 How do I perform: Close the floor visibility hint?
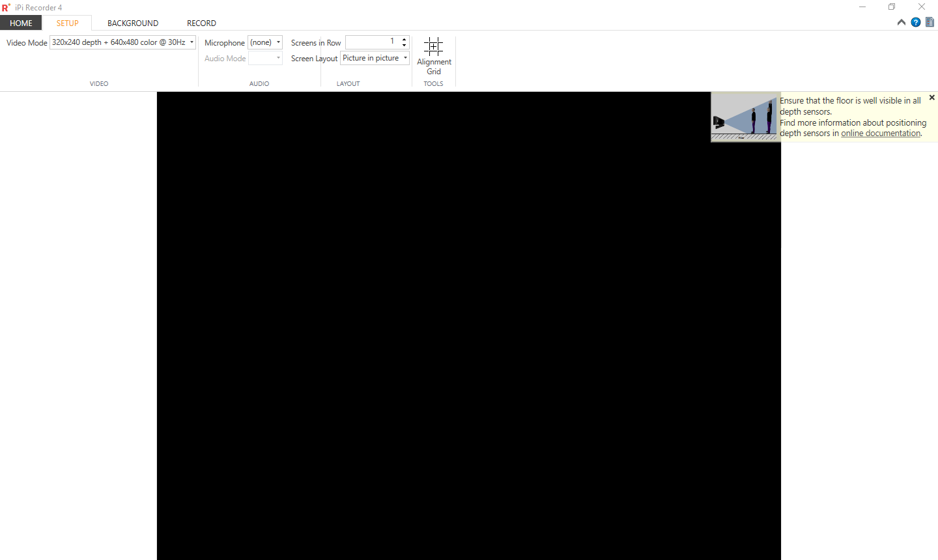pyautogui.click(x=932, y=98)
